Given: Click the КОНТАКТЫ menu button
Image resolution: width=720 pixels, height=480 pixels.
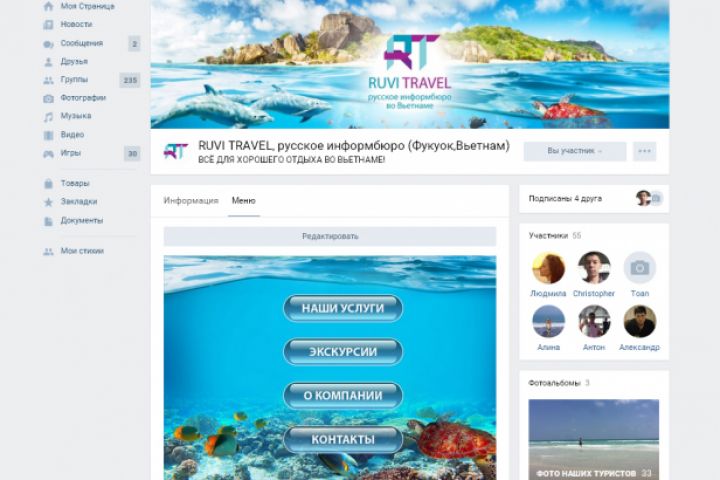Looking at the screenshot, I should (343, 440).
